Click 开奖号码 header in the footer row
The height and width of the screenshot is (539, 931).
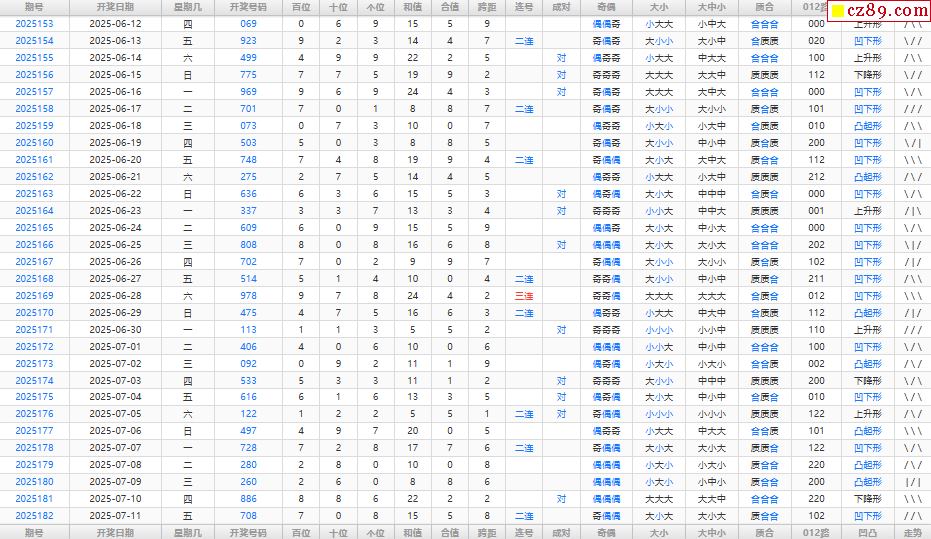(x=248, y=533)
